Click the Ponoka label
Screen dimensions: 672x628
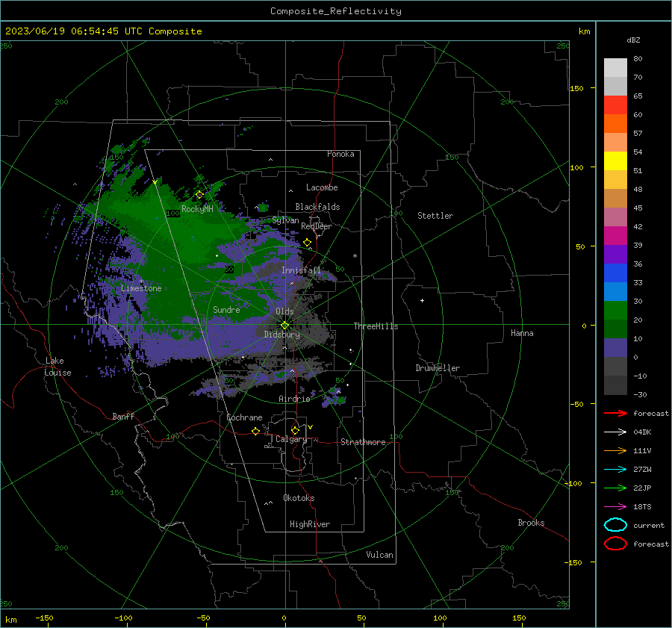(340, 154)
